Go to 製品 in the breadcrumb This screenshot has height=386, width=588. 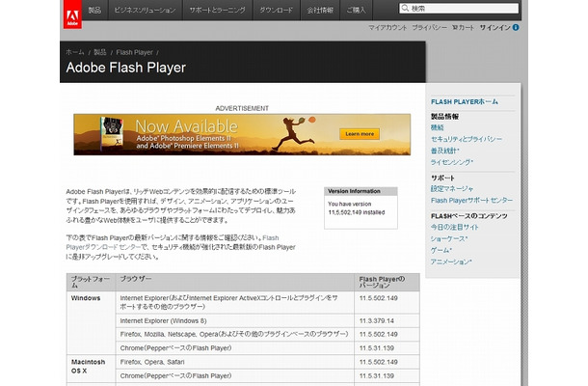[99, 52]
